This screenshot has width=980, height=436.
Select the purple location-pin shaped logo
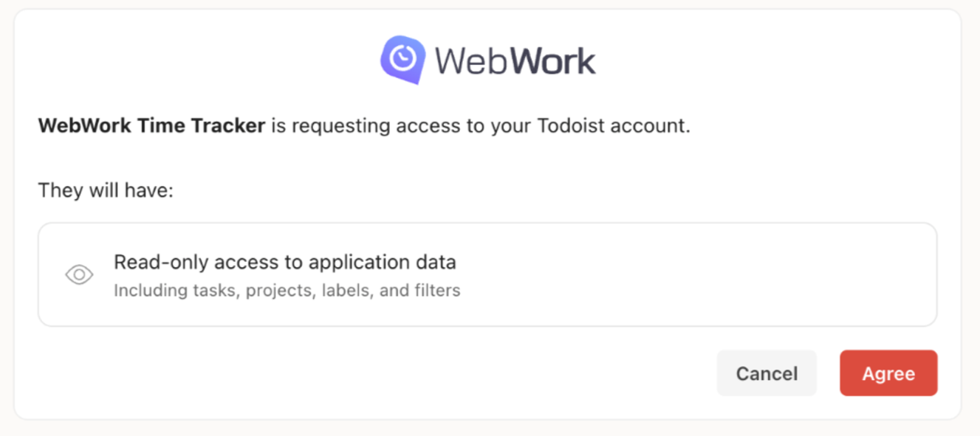402,58
